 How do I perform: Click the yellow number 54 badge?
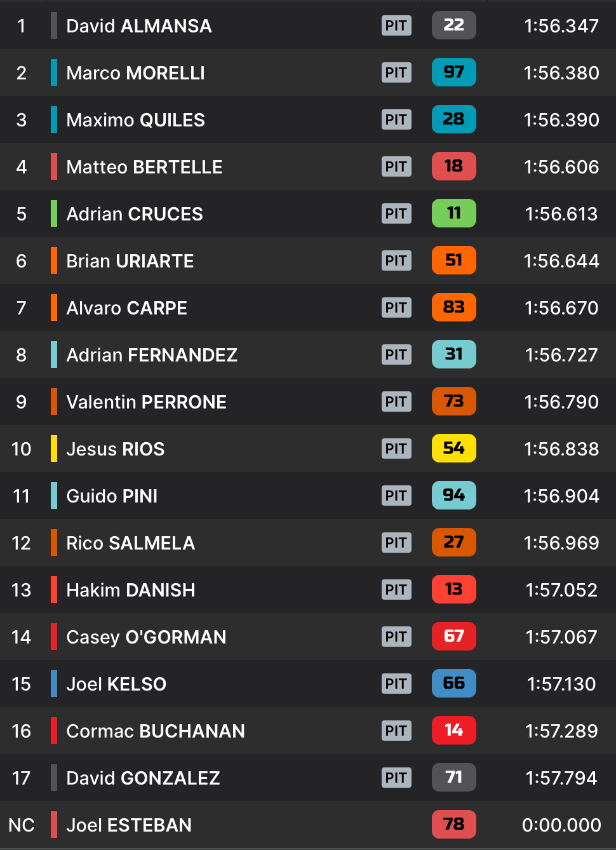coord(453,449)
